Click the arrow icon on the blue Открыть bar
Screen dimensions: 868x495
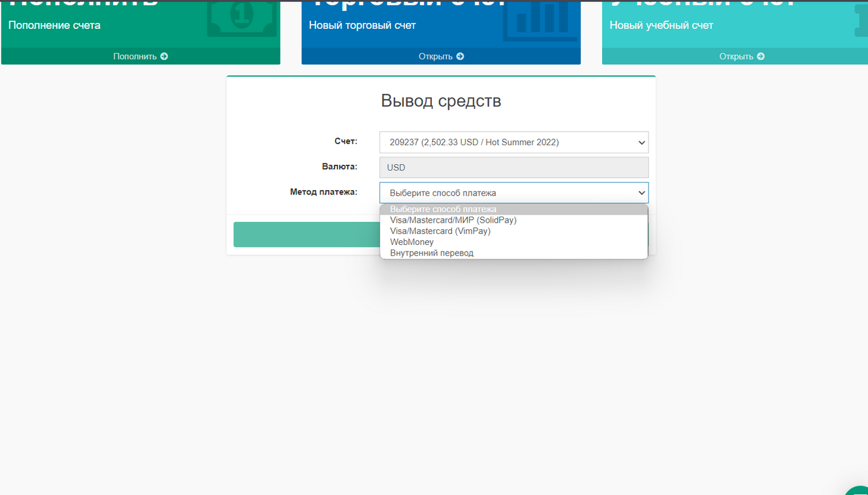[x=460, y=56]
